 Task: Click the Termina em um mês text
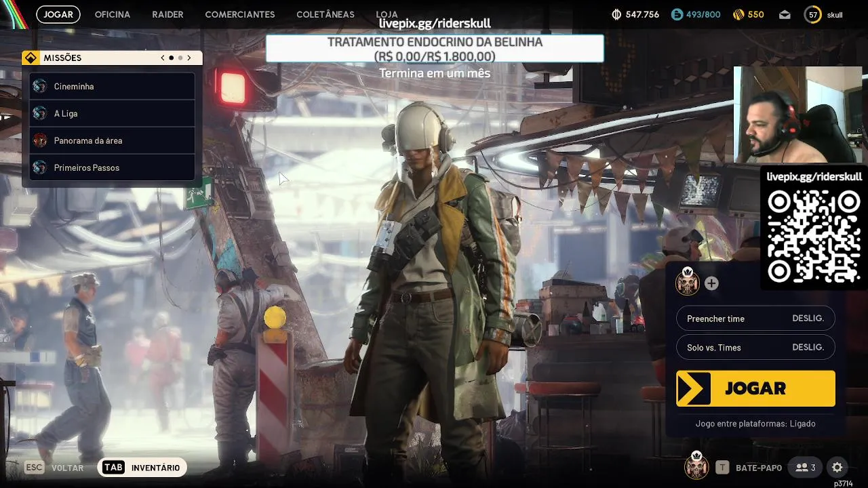[435, 73]
